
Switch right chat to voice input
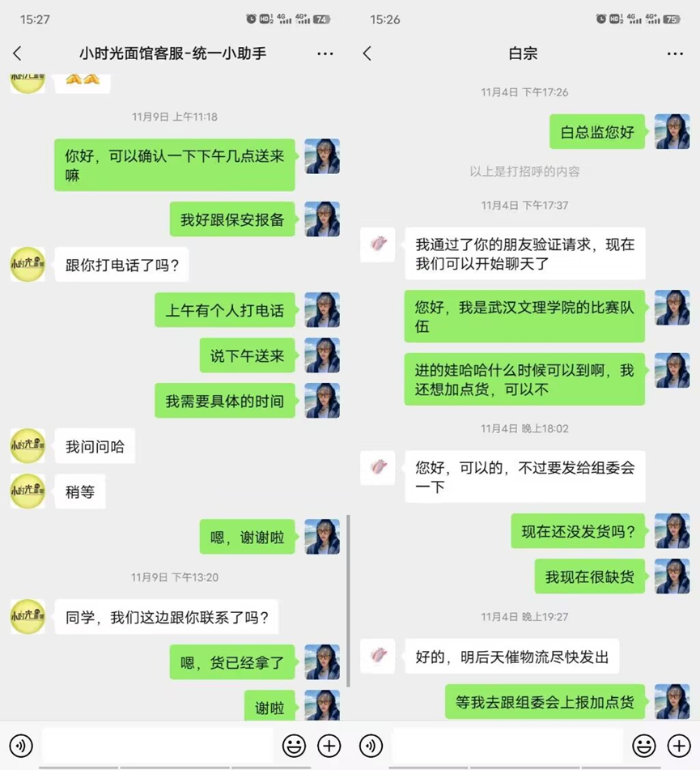point(371,746)
